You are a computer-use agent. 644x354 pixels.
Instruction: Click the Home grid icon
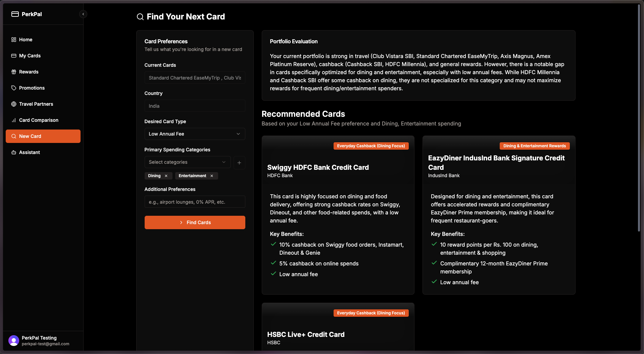pyautogui.click(x=14, y=40)
